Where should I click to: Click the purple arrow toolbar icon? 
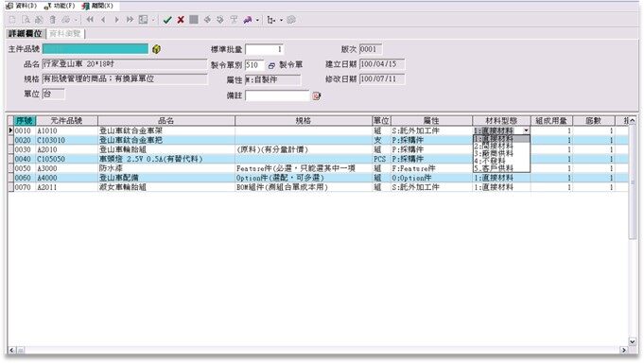pos(247,20)
